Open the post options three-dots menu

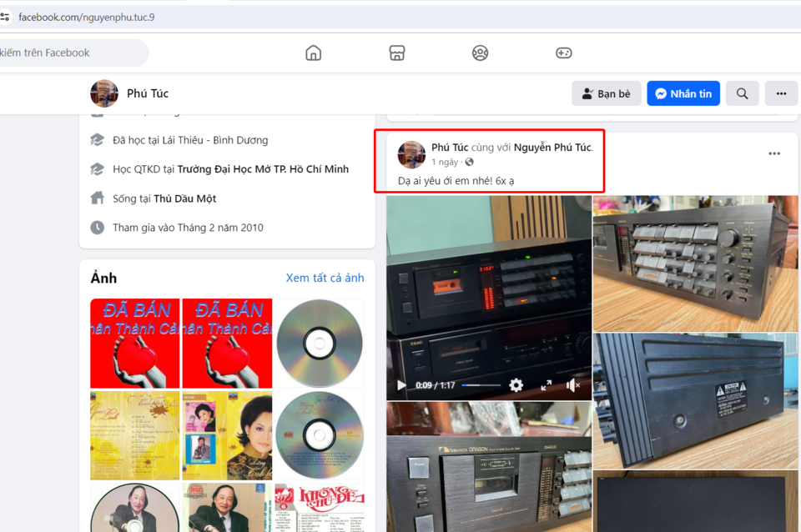pos(774,153)
